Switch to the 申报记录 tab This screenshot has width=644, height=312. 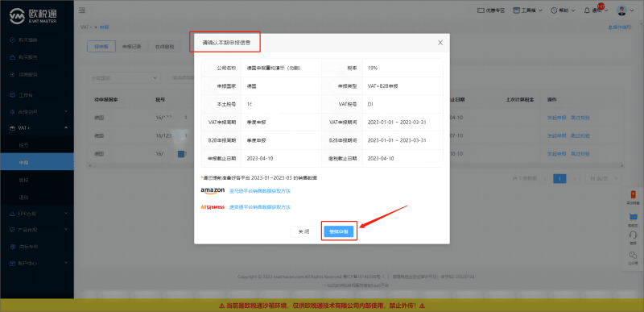(132, 47)
